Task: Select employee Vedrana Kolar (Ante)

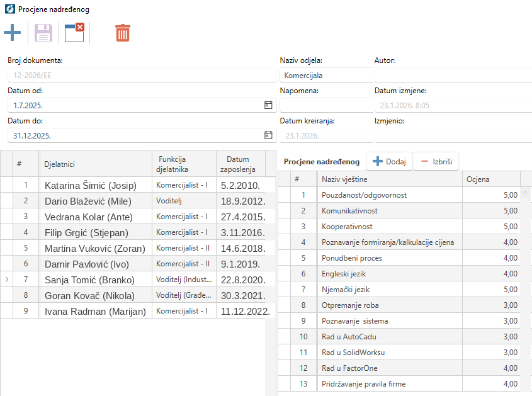Action: (x=89, y=217)
